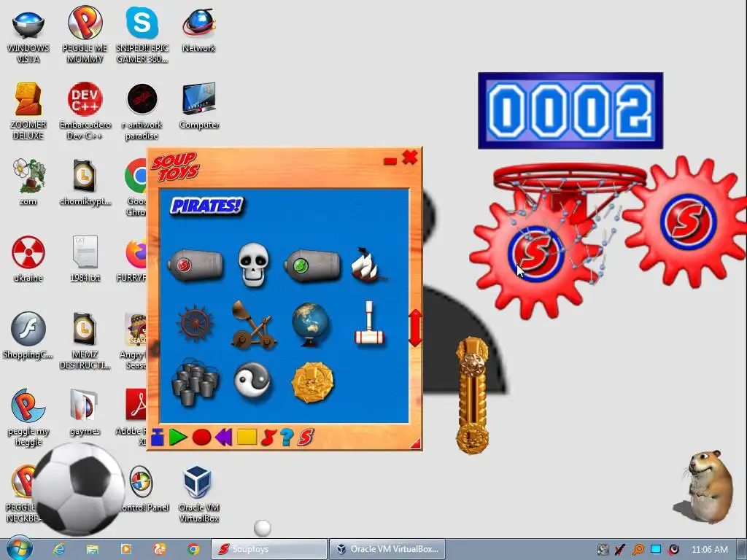Click the right red gear with S logo

(x=687, y=222)
